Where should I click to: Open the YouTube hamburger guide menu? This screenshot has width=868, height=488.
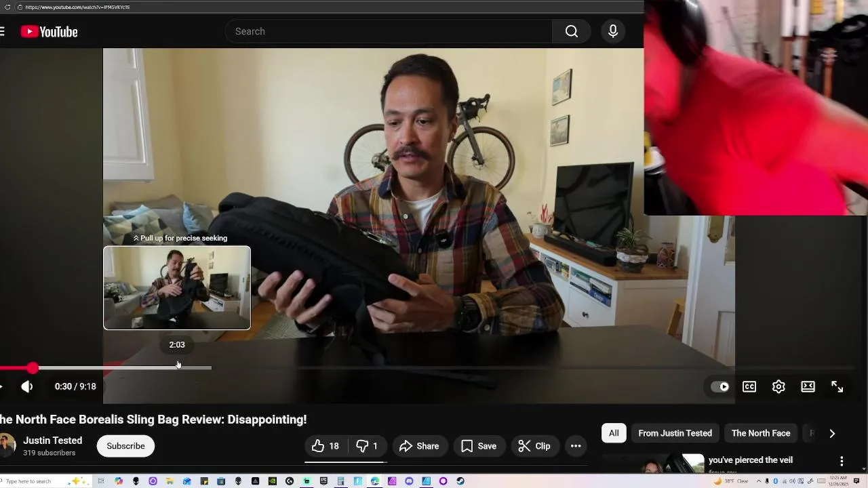[2, 32]
